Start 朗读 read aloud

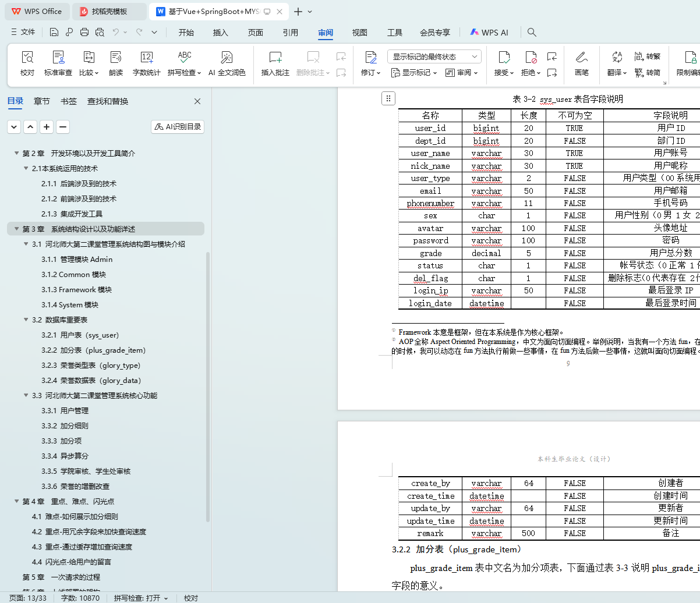[x=116, y=63]
